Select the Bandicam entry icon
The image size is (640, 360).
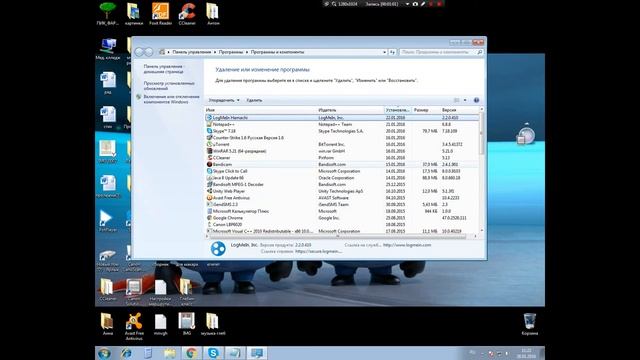209,164
